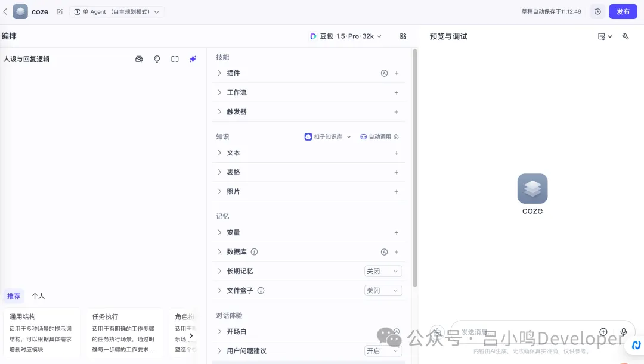The image size is (644, 364).
Task: Click the auto-add icon in 插件 row
Action: [384, 73]
